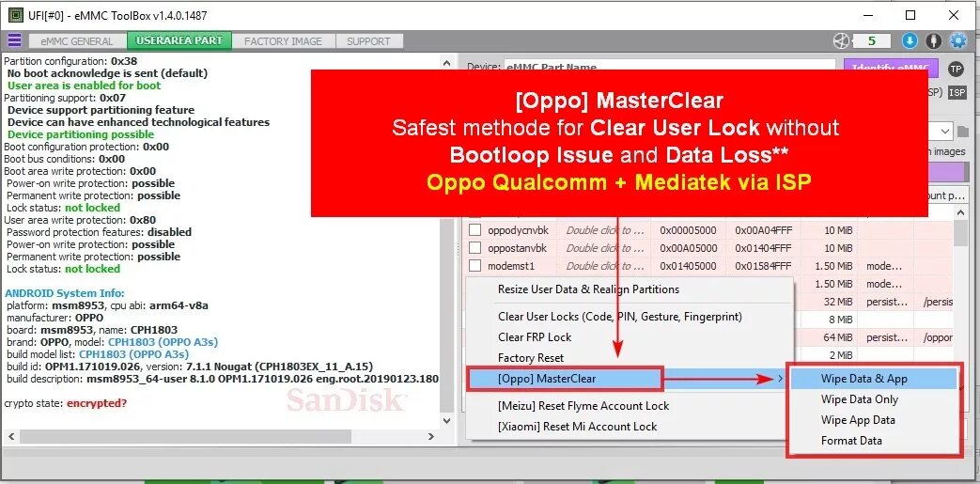Click the Device eMMC Part Name field
The image size is (980, 484).
(x=669, y=67)
